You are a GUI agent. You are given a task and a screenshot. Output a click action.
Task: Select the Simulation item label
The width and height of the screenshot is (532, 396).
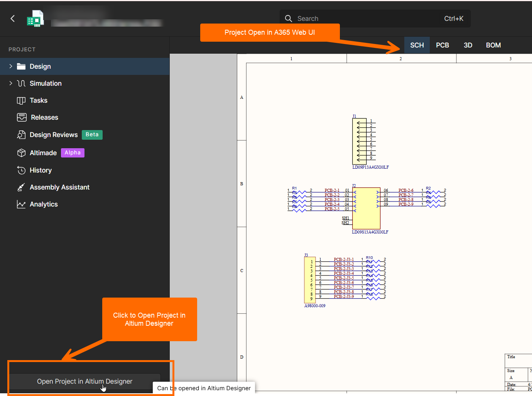coord(46,83)
